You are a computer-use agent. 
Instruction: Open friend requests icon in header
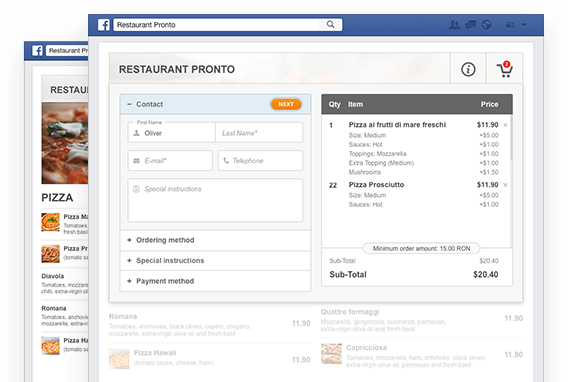[454, 25]
